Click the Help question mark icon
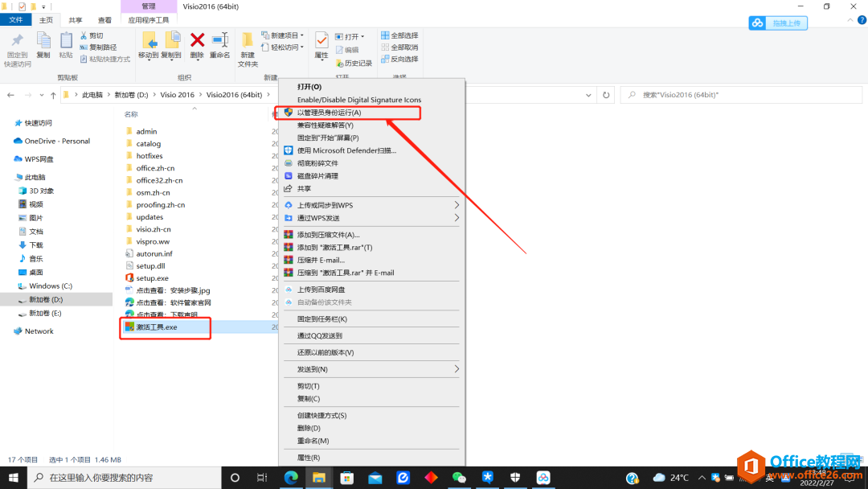This screenshot has width=868, height=489. (862, 20)
